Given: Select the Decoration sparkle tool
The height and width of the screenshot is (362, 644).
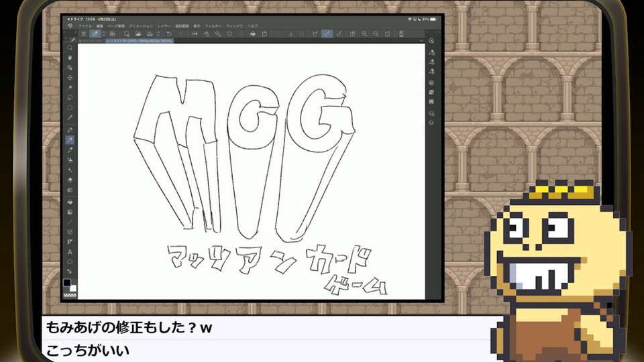Looking at the screenshot, I should (70, 170).
